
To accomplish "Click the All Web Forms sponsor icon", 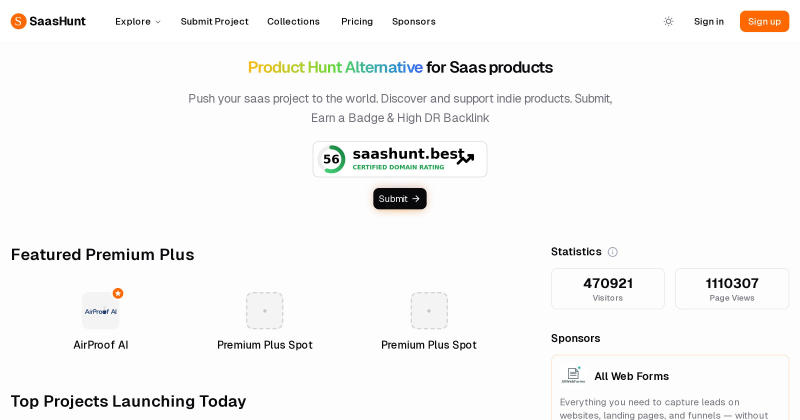I will [573, 376].
